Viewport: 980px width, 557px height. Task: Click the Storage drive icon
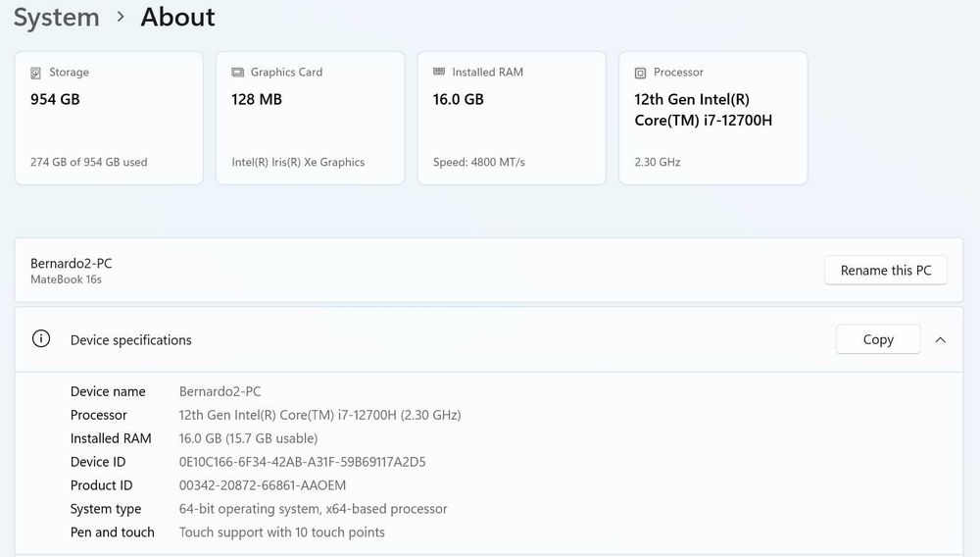pos(36,73)
